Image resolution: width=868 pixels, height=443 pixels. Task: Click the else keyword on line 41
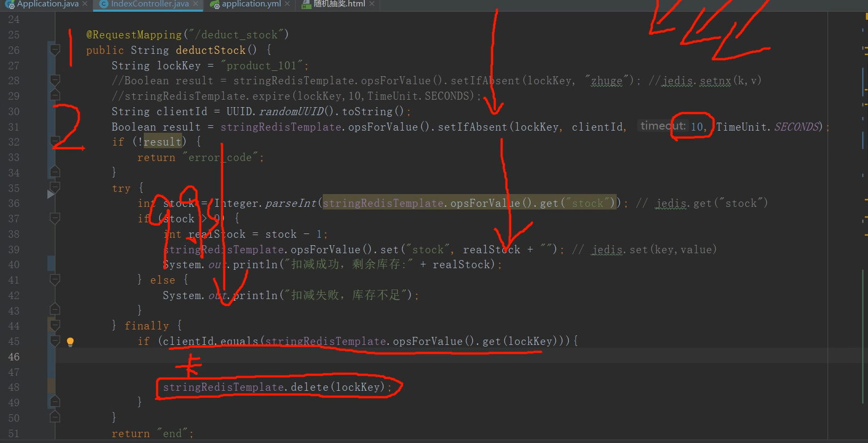coord(163,280)
